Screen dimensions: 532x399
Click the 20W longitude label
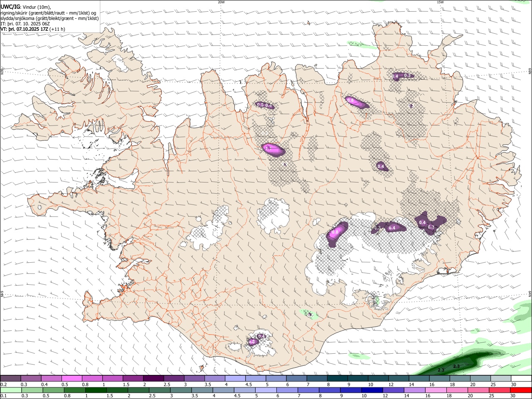pyautogui.click(x=221, y=2)
